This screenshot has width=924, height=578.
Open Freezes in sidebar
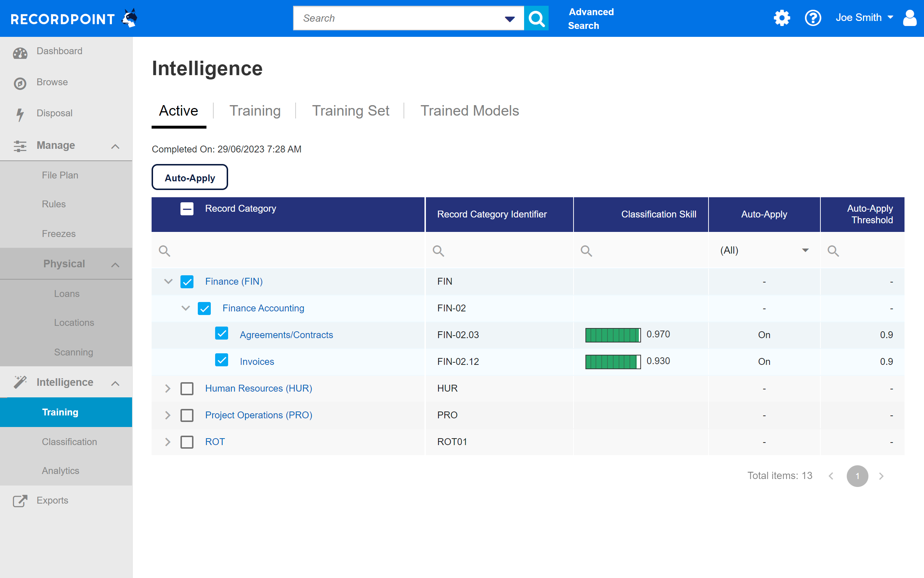59,234
